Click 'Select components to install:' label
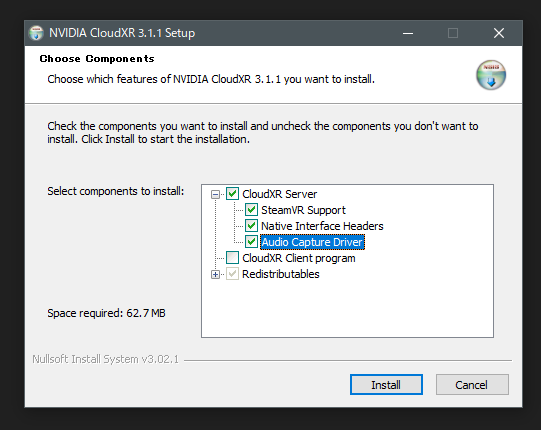The height and width of the screenshot is (430, 541). 116,191
